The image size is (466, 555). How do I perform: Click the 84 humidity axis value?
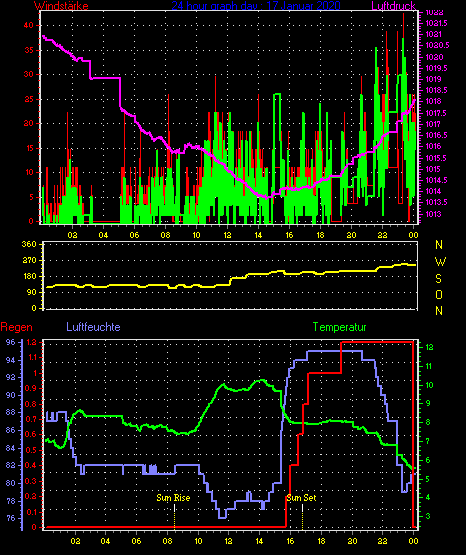11,448
